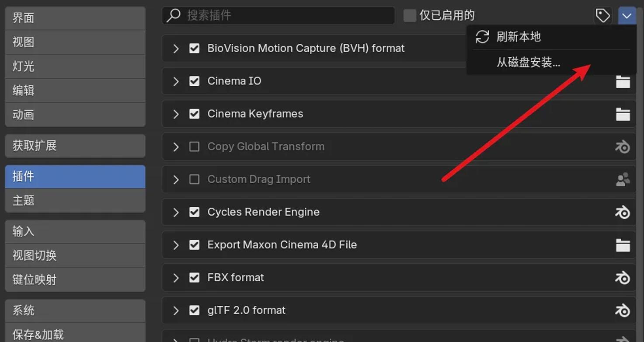Screen dimensions: 644x342
Task: Expand the FBX format addon details
Action: click(x=176, y=278)
